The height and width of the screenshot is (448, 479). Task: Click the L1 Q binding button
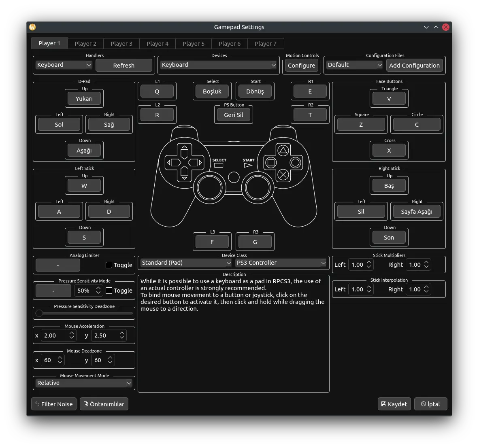[157, 91]
